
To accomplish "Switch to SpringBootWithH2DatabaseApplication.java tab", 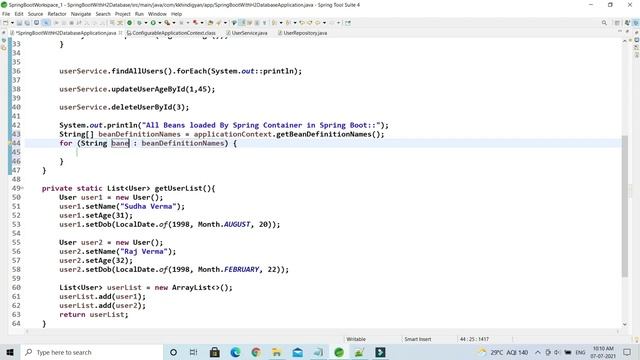I will [65, 33].
